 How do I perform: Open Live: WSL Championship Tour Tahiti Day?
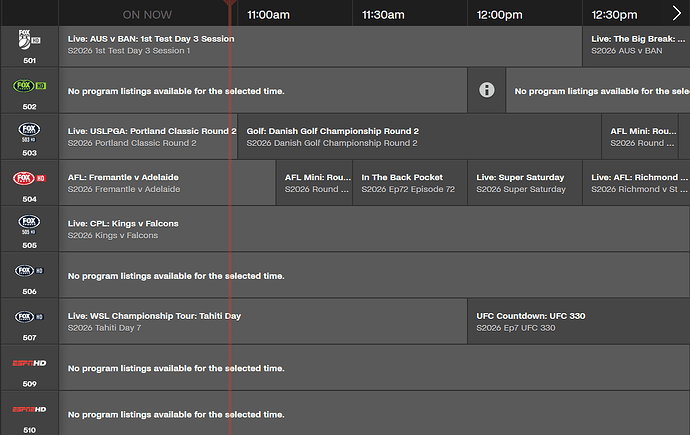tap(263, 322)
